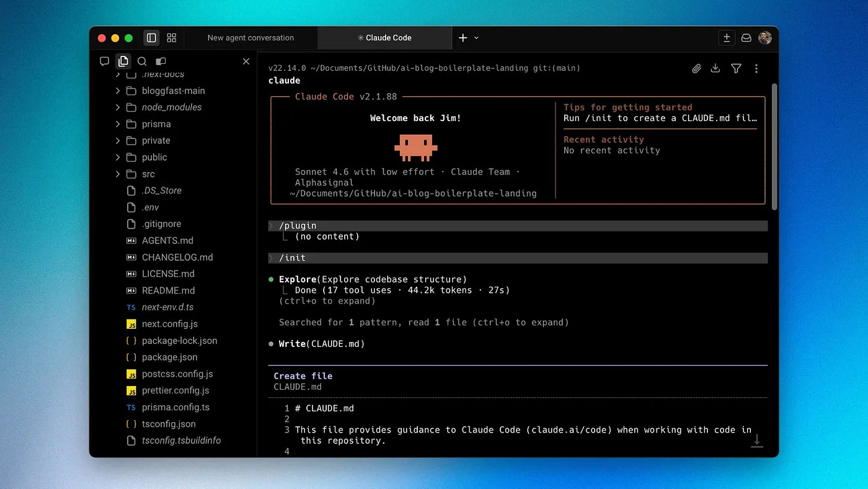The width and height of the screenshot is (868, 489).
Task: Open the plus-minus diff review button
Action: coord(727,38)
